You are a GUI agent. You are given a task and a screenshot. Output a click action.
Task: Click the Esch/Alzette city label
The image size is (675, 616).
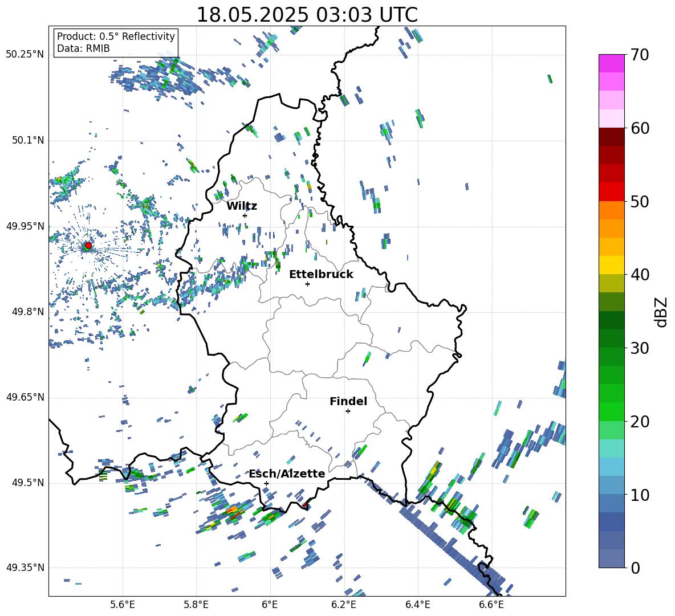click(287, 474)
